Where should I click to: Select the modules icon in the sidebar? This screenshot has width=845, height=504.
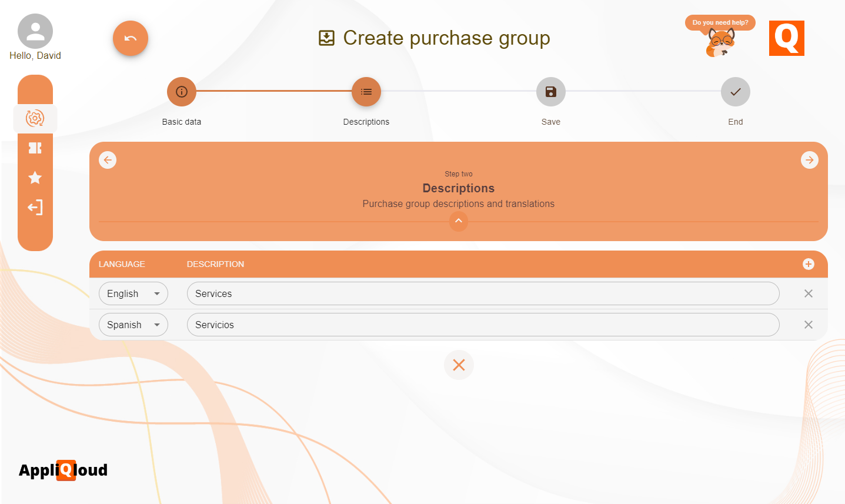coord(35,148)
